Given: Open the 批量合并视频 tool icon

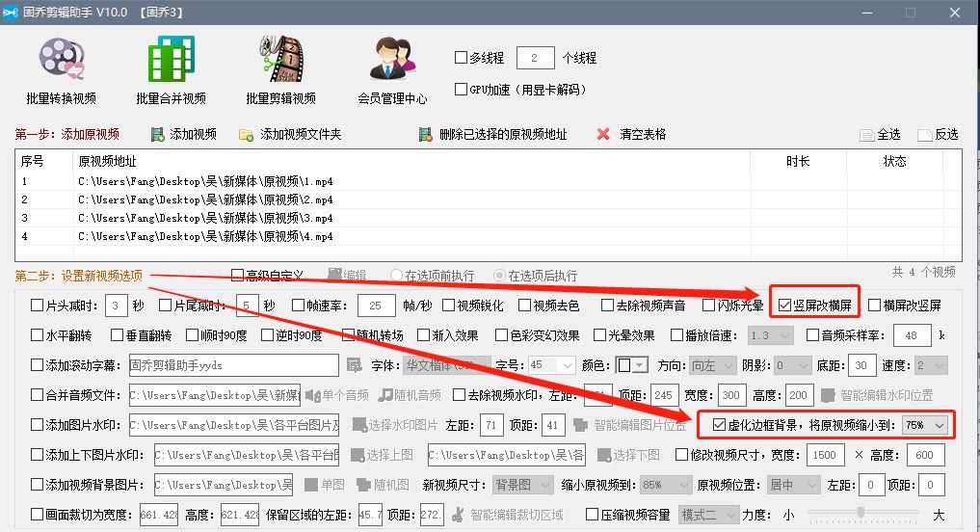Looking at the screenshot, I should (171, 59).
